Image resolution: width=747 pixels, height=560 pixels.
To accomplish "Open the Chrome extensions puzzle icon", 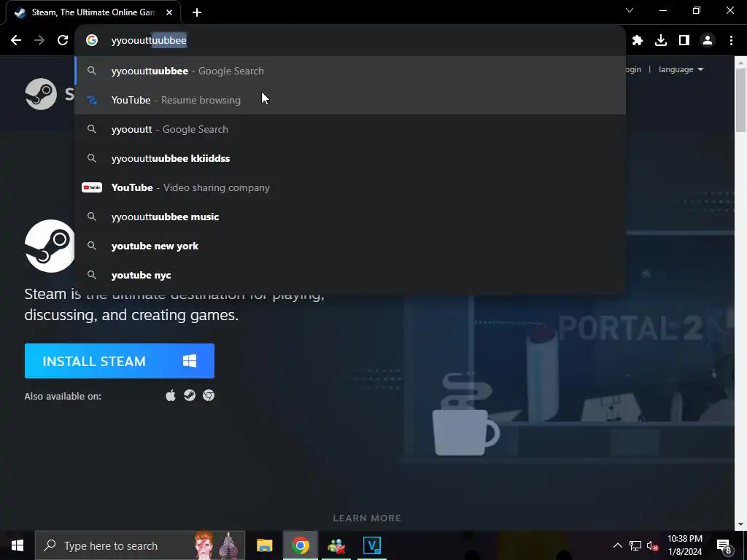I will (638, 41).
